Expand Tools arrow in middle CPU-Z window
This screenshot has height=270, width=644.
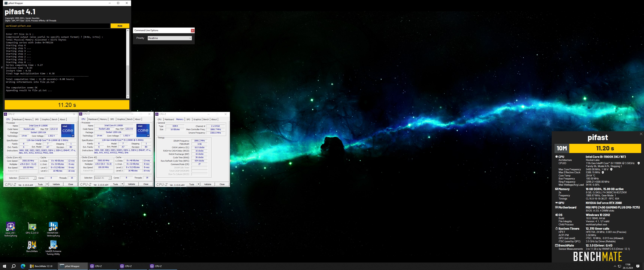(x=122, y=184)
